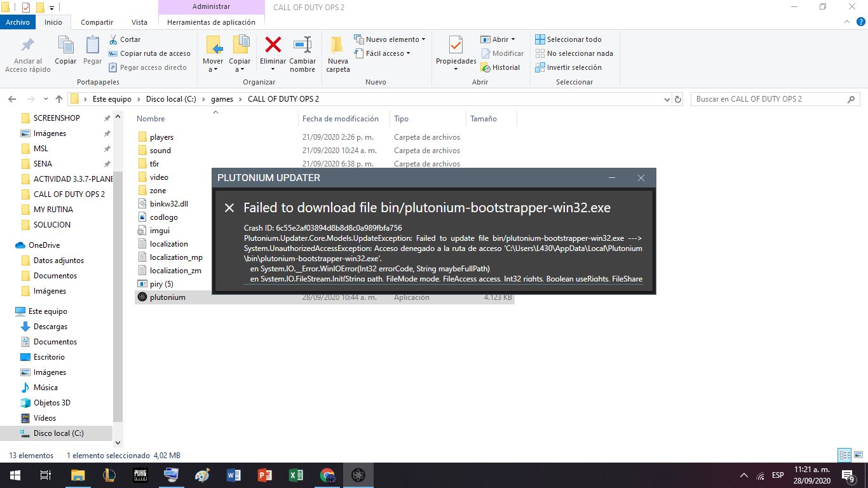Click Seleccionar todo
868x488 pixels.
(x=568, y=39)
